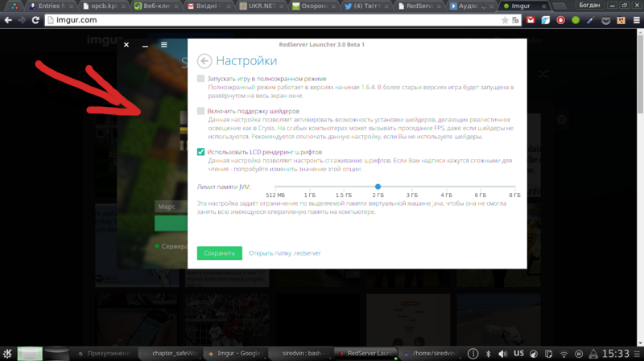
Task: Switch to chapter_safeWo taskbar window
Action: [171, 353]
